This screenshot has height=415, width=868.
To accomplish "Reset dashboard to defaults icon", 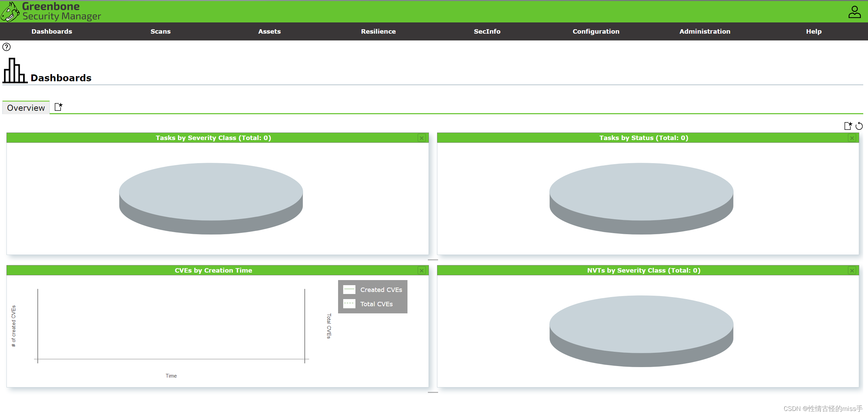I will 859,126.
